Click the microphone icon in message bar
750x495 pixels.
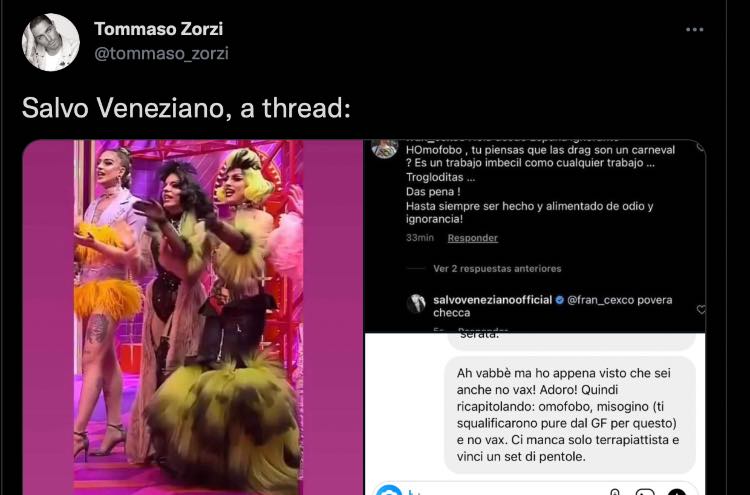coord(615,492)
